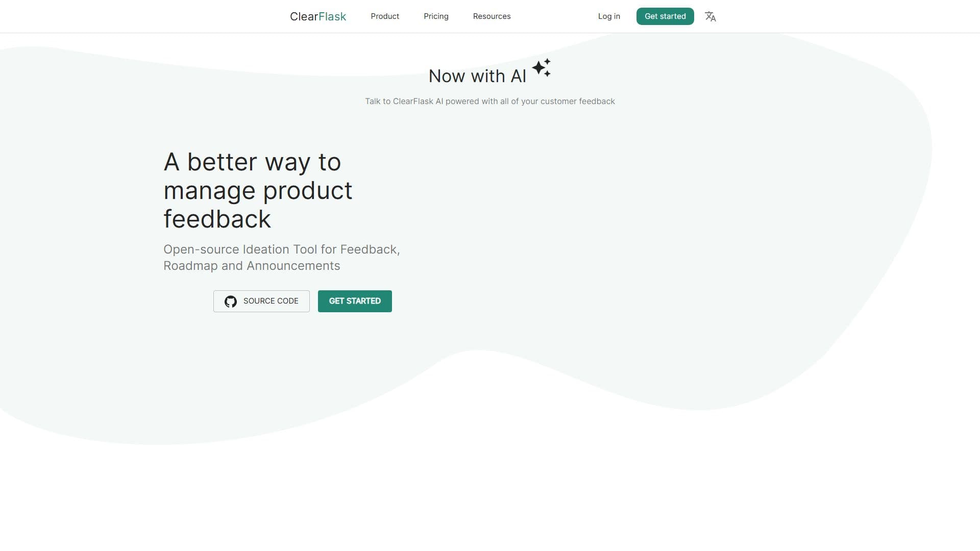The image size is (980, 551).
Task: Click the AI sparkle stars icon
Action: click(541, 68)
